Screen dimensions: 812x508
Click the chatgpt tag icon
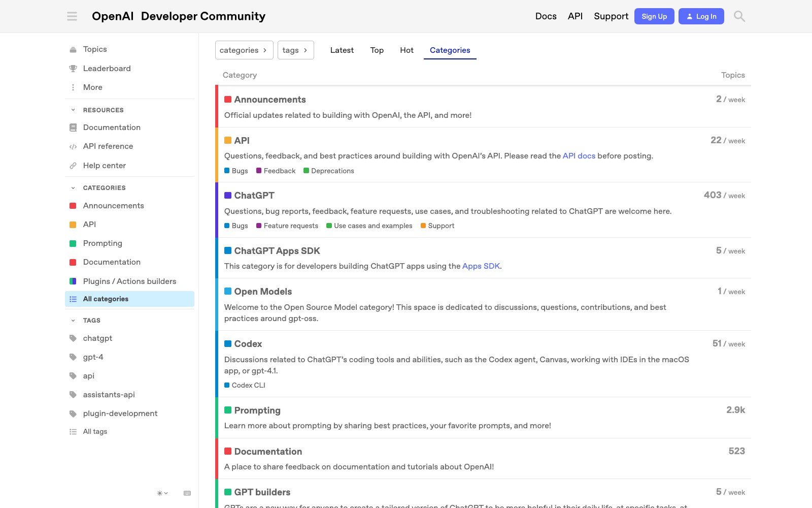click(x=73, y=338)
